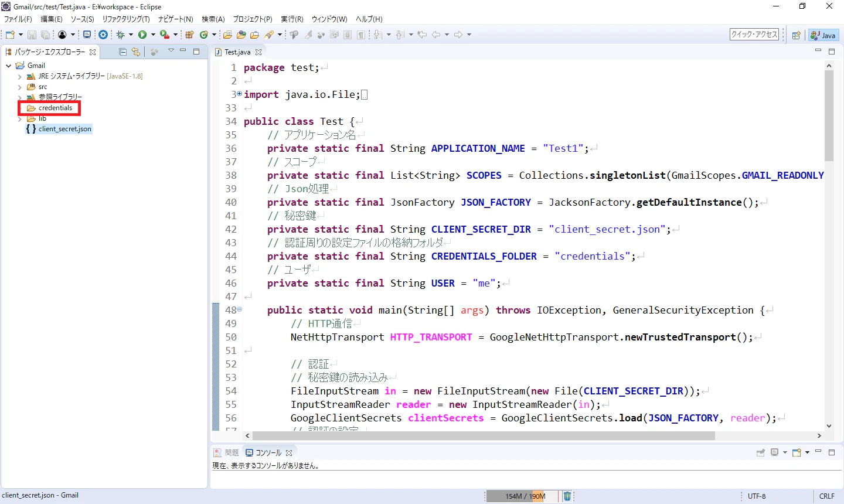Collapse all in Package Explorer
844x504 pixels.
(122, 52)
